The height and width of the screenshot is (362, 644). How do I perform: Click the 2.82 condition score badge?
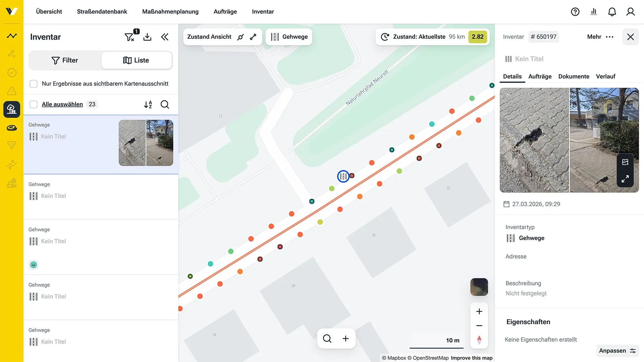pos(478,37)
